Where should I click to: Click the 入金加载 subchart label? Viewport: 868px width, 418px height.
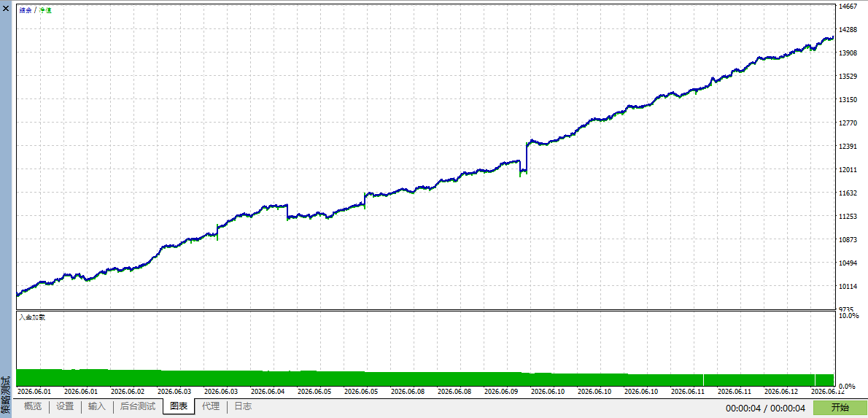[x=31, y=318]
